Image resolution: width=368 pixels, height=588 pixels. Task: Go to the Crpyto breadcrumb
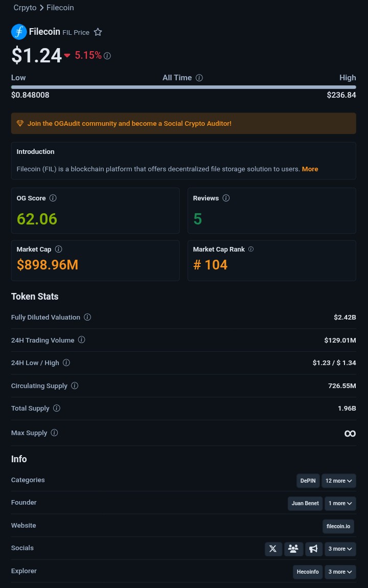point(25,8)
